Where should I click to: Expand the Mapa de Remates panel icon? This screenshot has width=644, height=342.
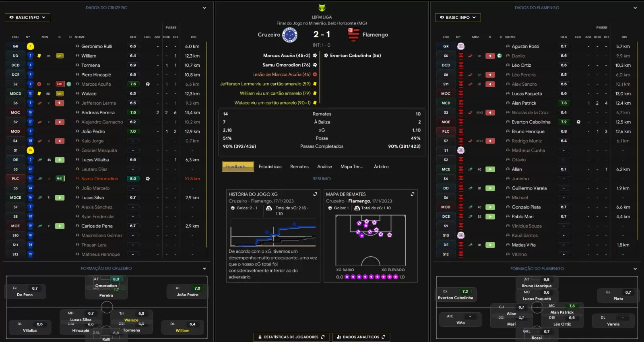tap(412, 194)
